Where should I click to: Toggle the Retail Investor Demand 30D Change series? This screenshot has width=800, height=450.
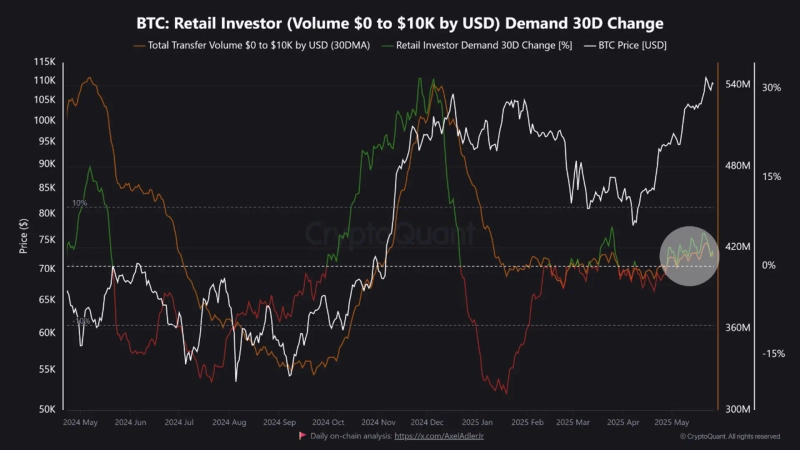485,46
